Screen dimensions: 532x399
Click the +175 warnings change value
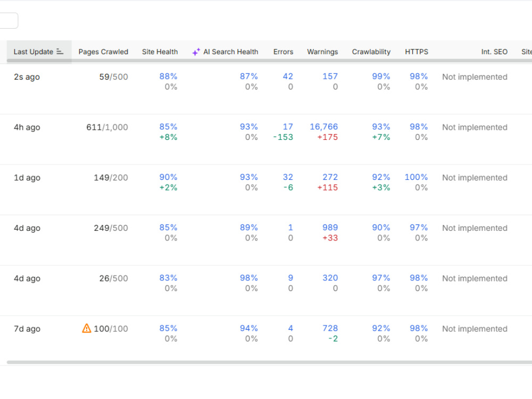click(x=327, y=137)
